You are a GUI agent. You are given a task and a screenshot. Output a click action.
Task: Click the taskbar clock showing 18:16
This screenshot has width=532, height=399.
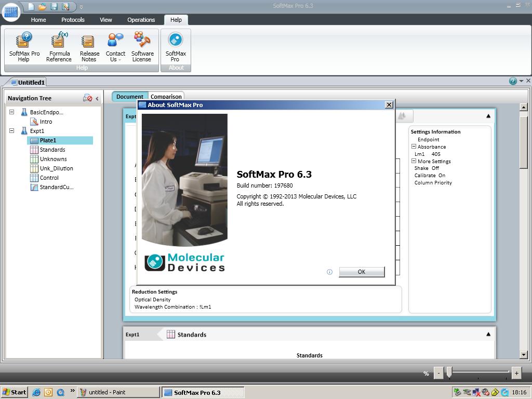click(x=519, y=392)
